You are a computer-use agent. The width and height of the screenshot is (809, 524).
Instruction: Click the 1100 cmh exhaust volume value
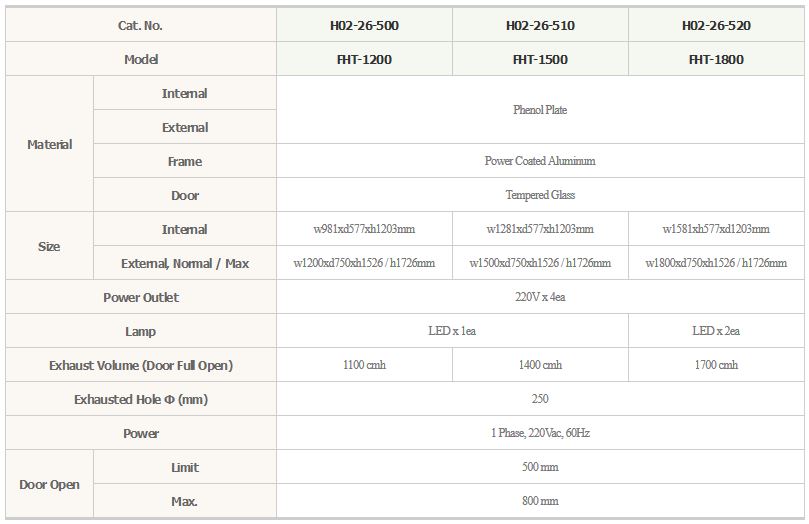(x=364, y=365)
